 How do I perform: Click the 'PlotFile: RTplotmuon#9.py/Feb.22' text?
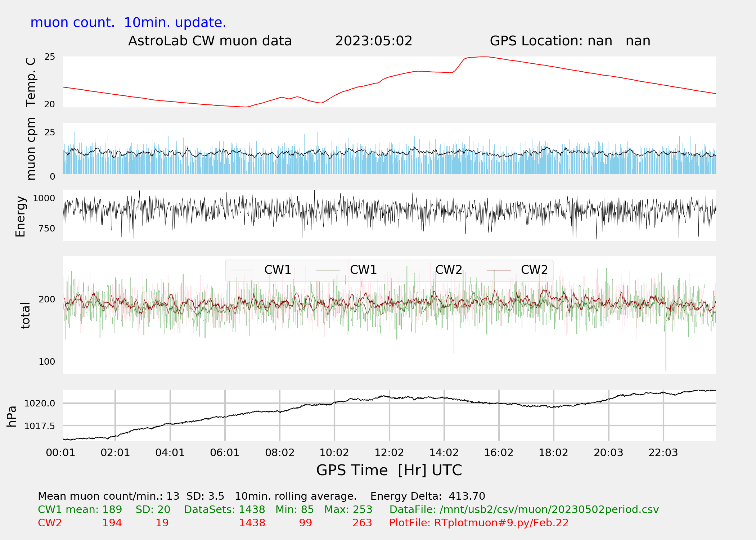pyautogui.click(x=479, y=523)
